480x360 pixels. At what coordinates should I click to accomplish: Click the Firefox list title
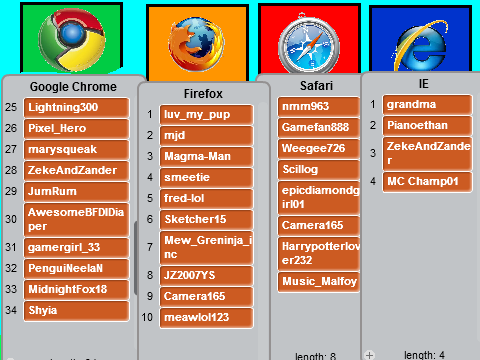[x=203, y=94]
